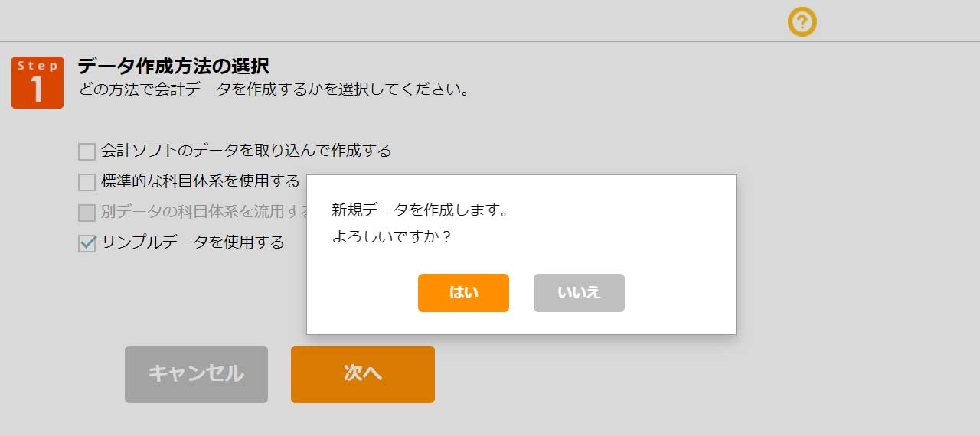The image size is (980, 436).
Task: Click the large numeral 1 in the step badge
Action: [37, 90]
